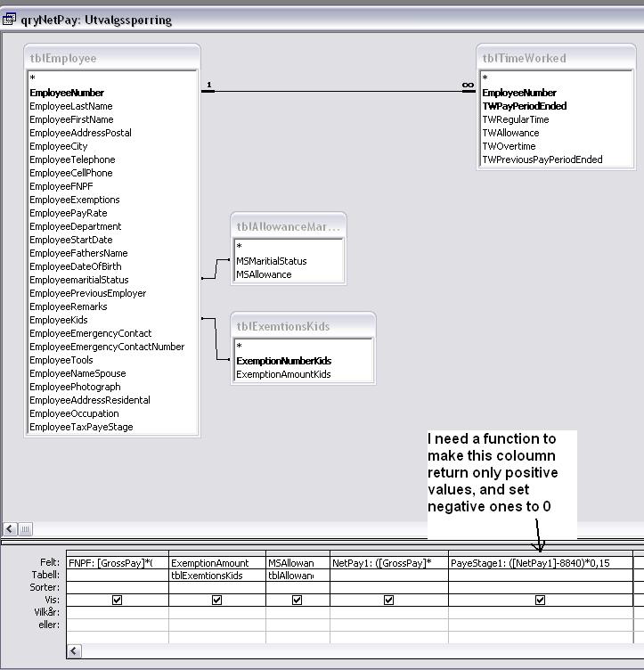Screen dimensions: 644x670
Task: Click the FNPF: [GrossPay] field cell
Action: coord(118,563)
